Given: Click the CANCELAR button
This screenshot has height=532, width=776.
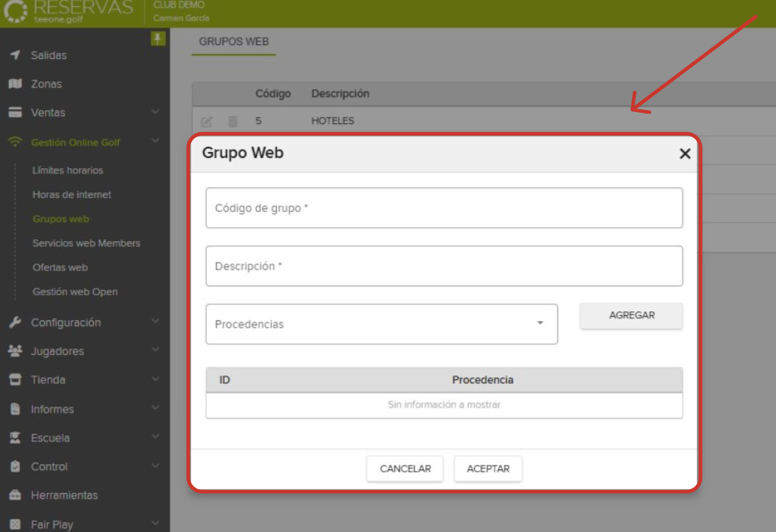Looking at the screenshot, I should pos(405,469).
